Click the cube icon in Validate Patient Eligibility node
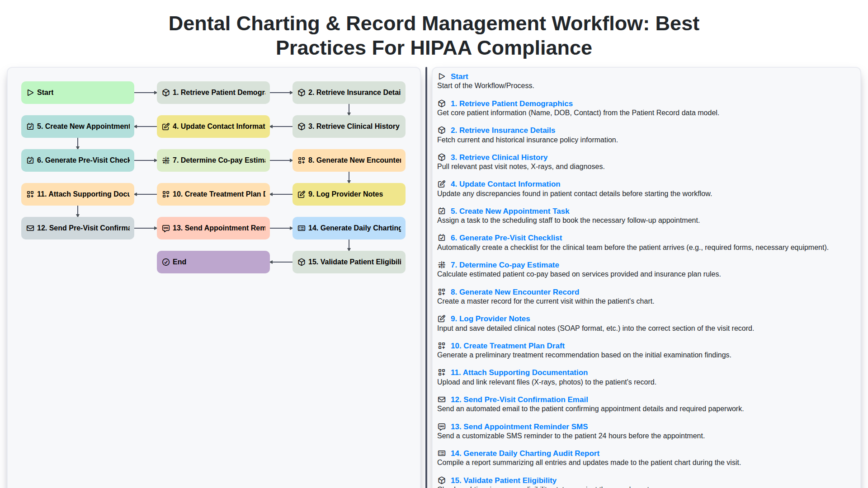868x488 pixels. pyautogui.click(x=302, y=262)
